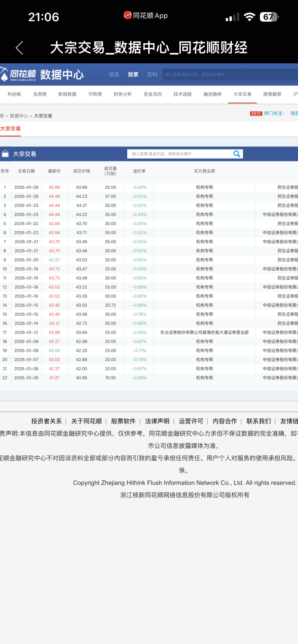Click the 买方营业部 column header
The width and height of the screenshot is (298, 644).
point(204,171)
